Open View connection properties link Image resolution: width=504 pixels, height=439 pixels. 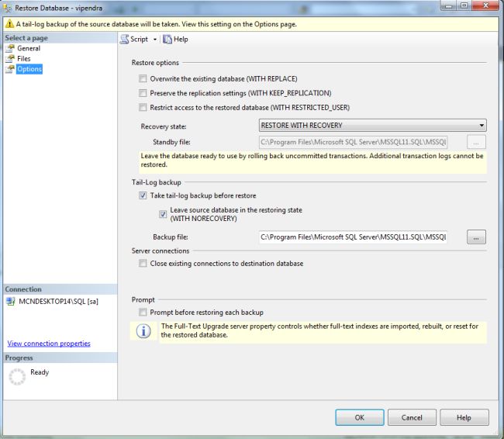pos(49,344)
